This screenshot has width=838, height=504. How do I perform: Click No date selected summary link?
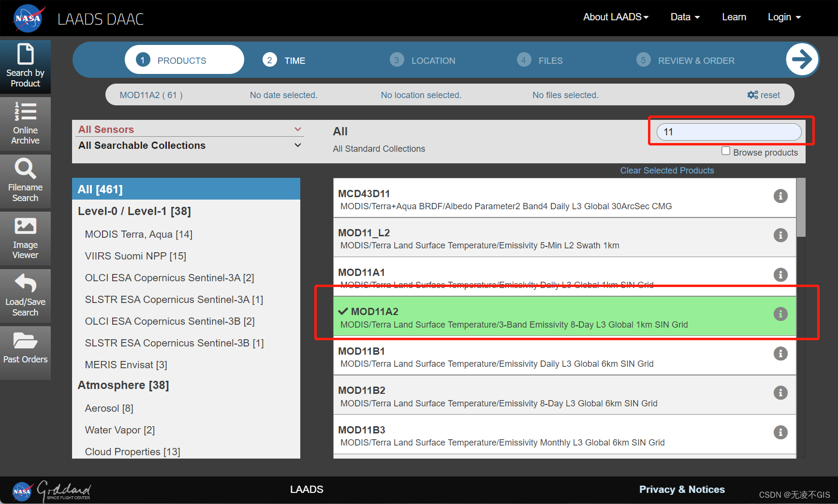(283, 95)
